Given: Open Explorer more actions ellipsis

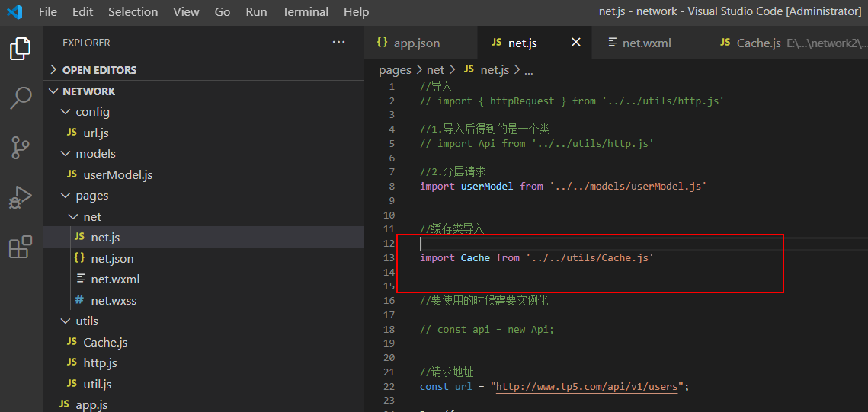Looking at the screenshot, I should pos(339,42).
